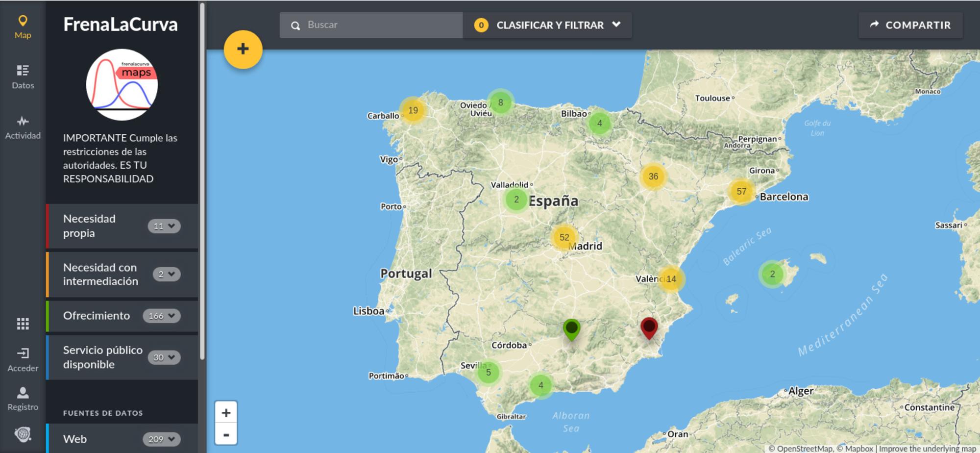Zoom out the map with minus control
Screen dimensions: 980x453
pyautogui.click(x=226, y=434)
